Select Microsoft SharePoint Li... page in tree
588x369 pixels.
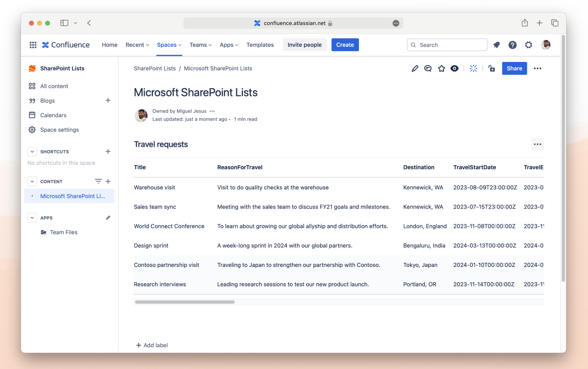70,196
